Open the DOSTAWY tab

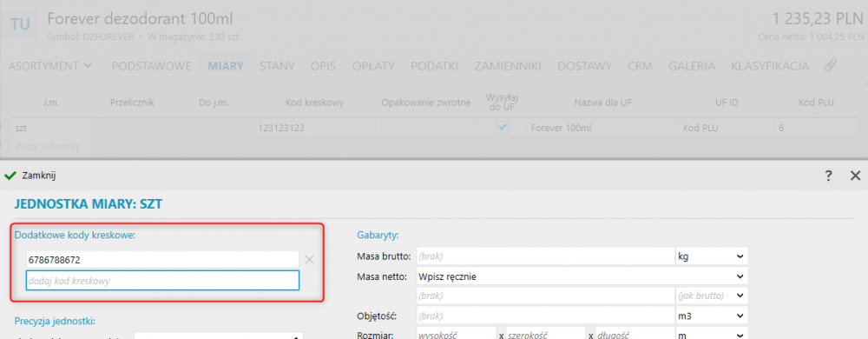[x=584, y=66]
